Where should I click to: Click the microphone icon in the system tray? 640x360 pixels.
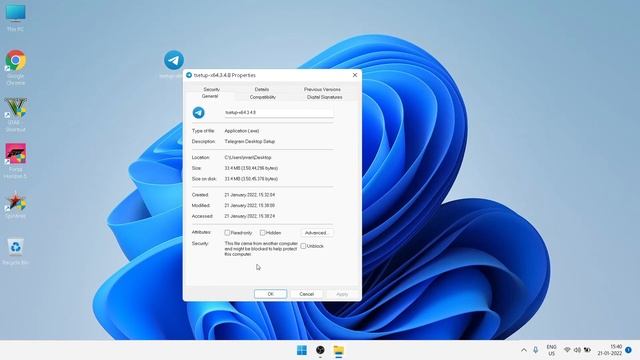point(536,350)
